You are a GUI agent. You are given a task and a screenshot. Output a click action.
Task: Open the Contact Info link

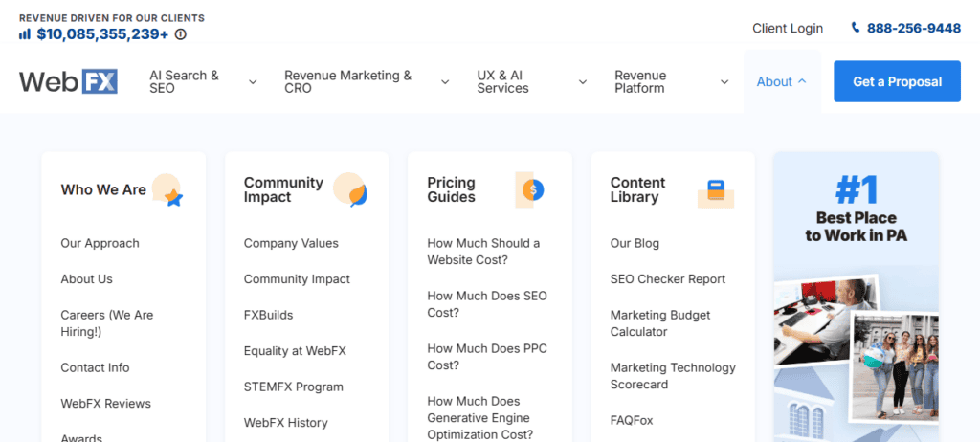pyautogui.click(x=95, y=367)
